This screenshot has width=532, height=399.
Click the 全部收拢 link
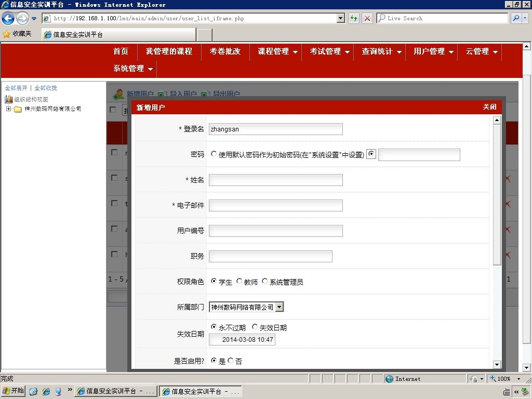(x=46, y=88)
